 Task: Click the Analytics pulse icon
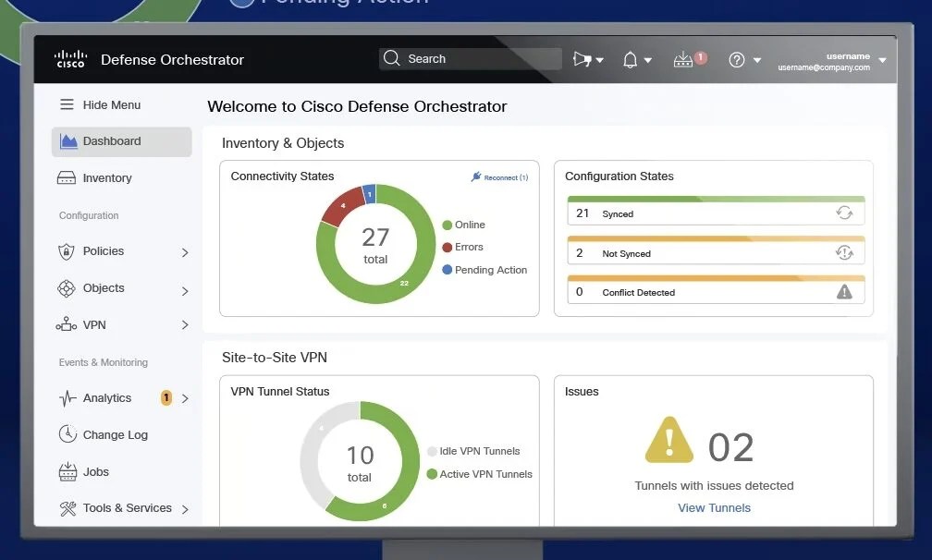point(67,398)
